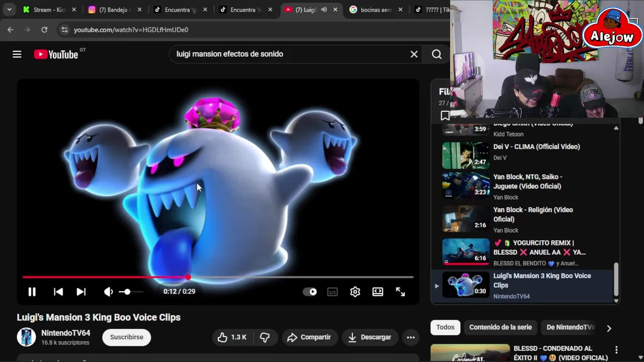Close the active Luigi YouTube tab
The width and height of the screenshot is (644, 362).
click(x=335, y=10)
